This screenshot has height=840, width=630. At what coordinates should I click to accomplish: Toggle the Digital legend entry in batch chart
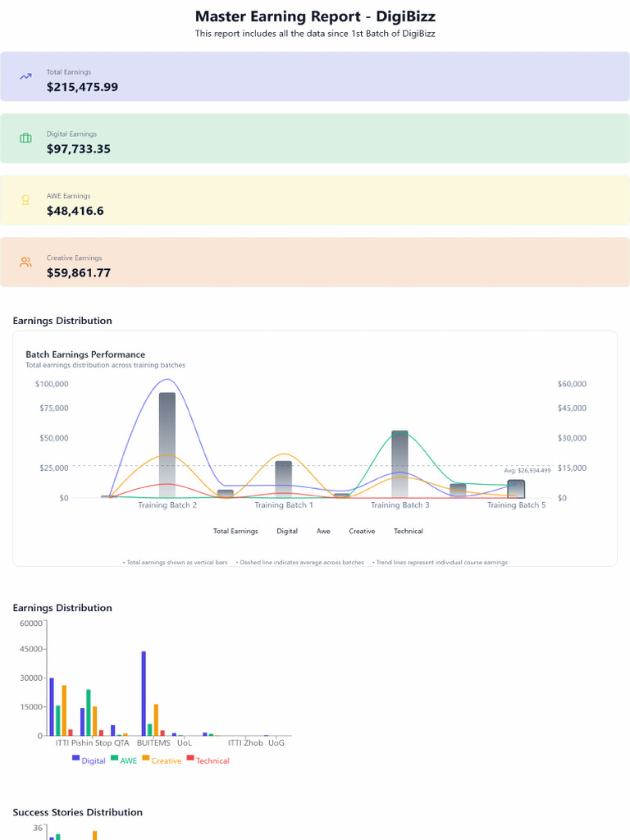pyautogui.click(x=287, y=531)
